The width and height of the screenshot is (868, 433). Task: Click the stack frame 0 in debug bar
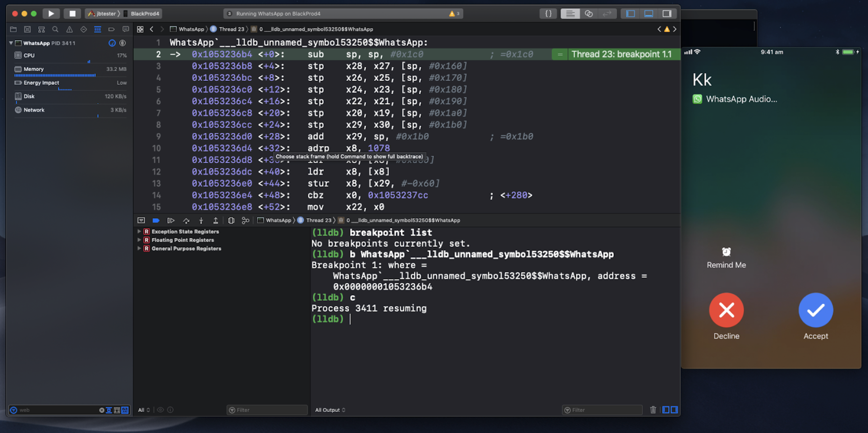point(399,220)
